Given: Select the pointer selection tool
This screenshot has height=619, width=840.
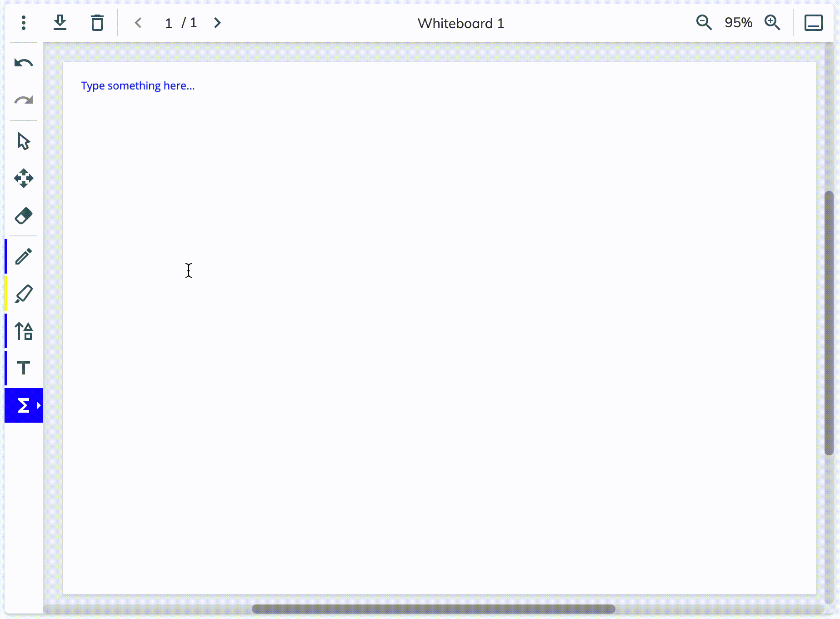Looking at the screenshot, I should (x=24, y=141).
